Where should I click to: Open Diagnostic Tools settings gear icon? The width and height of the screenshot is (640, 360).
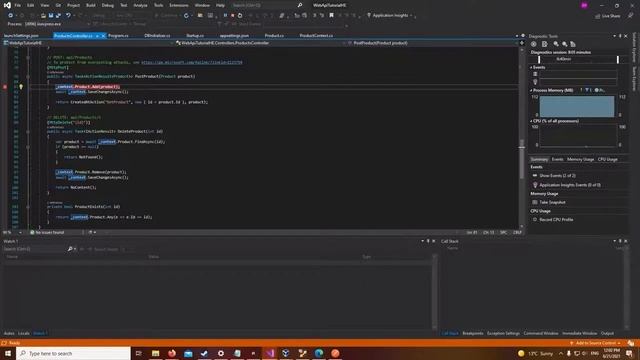coord(533,44)
